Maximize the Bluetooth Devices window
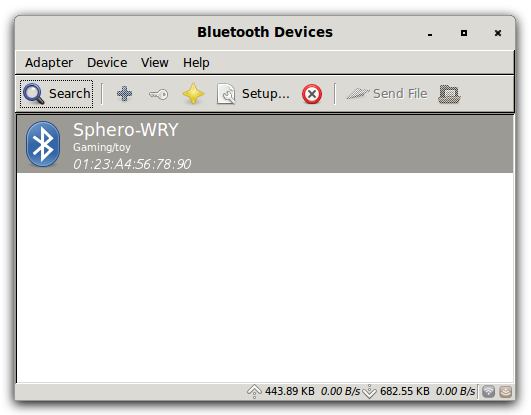This screenshot has width=531, height=415. point(464,33)
